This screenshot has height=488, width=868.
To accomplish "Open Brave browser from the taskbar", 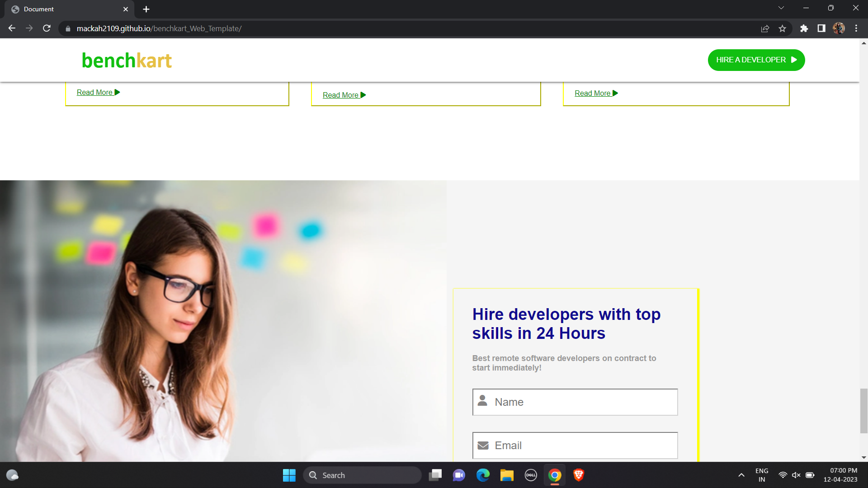I will [x=579, y=475].
